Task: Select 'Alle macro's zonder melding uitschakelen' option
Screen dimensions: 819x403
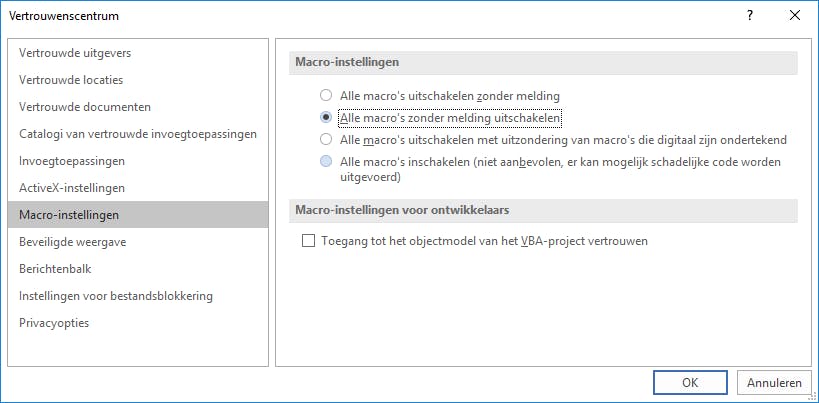Action: pyautogui.click(x=325, y=118)
